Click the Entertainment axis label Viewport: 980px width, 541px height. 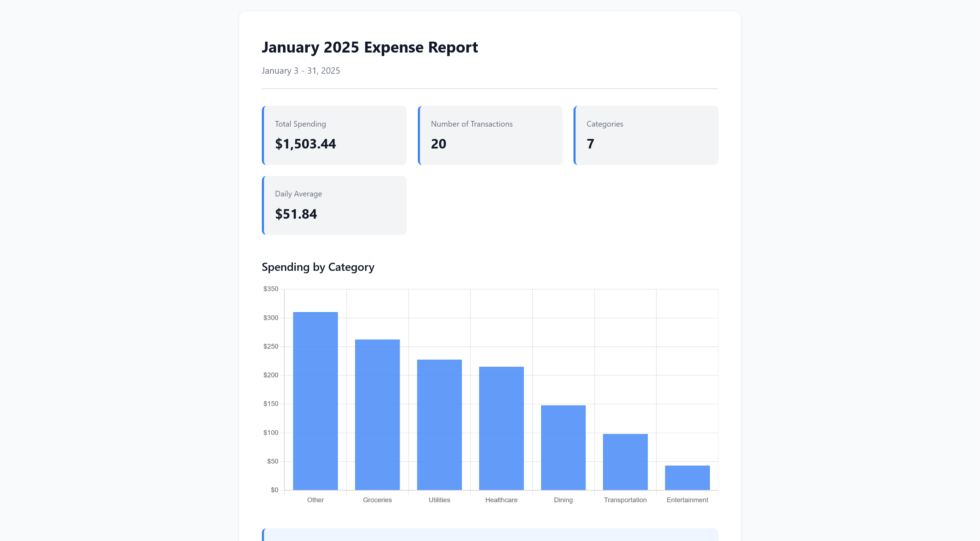687,499
